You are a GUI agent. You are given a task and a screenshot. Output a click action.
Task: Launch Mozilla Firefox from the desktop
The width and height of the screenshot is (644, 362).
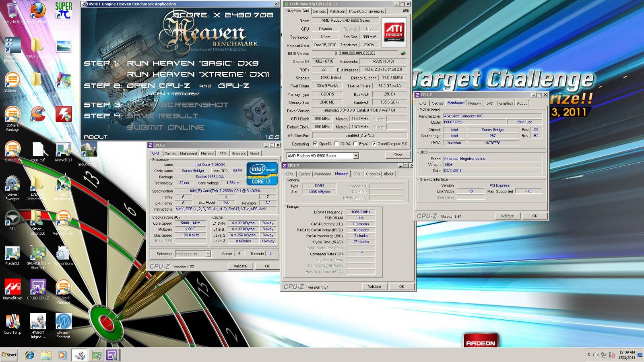click(x=38, y=13)
